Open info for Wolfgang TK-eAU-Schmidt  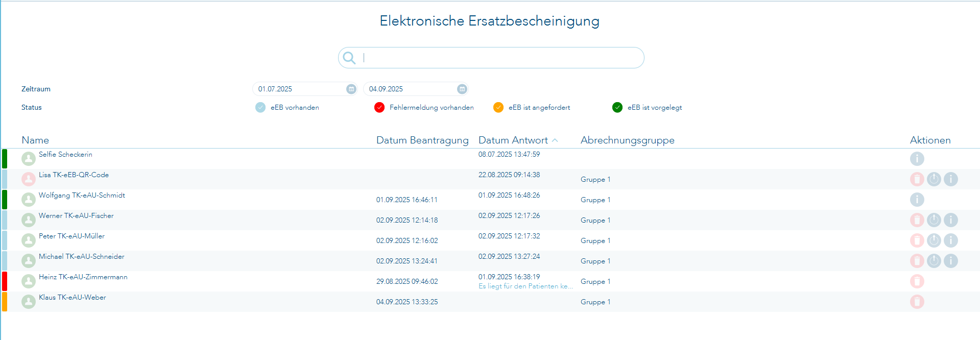[x=917, y=200]
